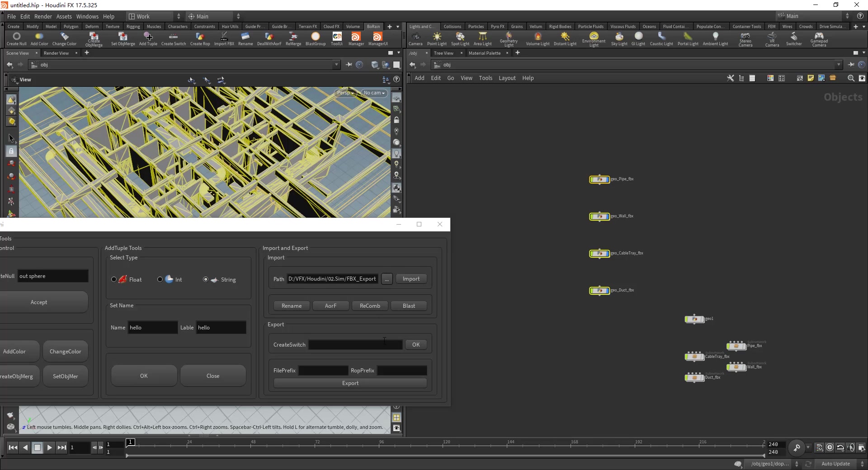This screenshot has width=868, height=470.
Task: Select the Float type radio button
Action: [x=114, y=280]
